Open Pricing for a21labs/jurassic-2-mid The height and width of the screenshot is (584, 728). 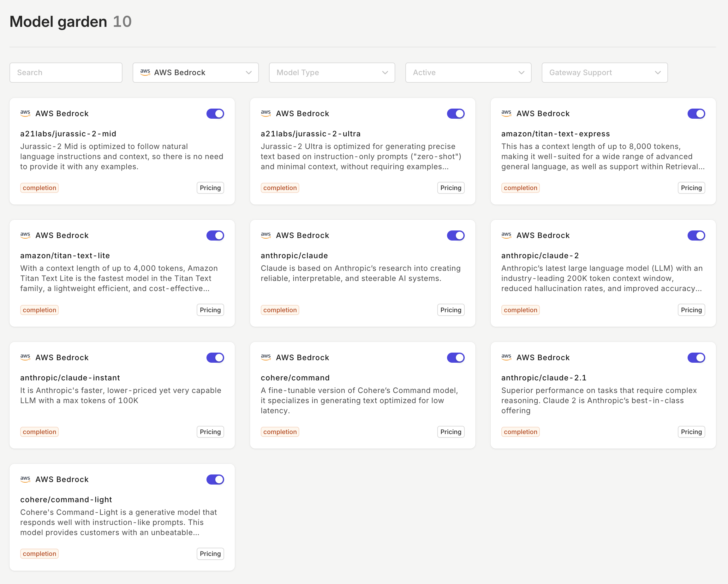[210, 188]
